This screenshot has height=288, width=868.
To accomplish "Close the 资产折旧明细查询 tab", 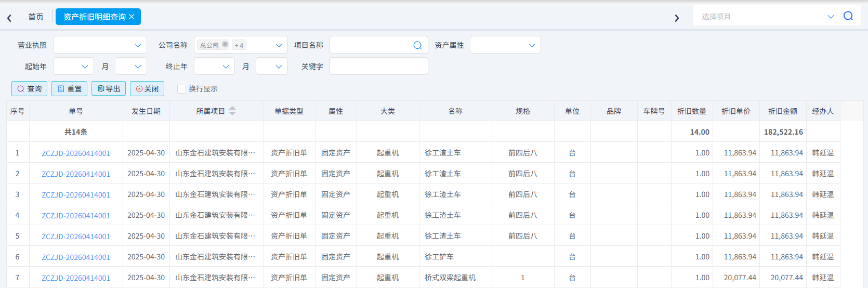I will coord(132,17).
